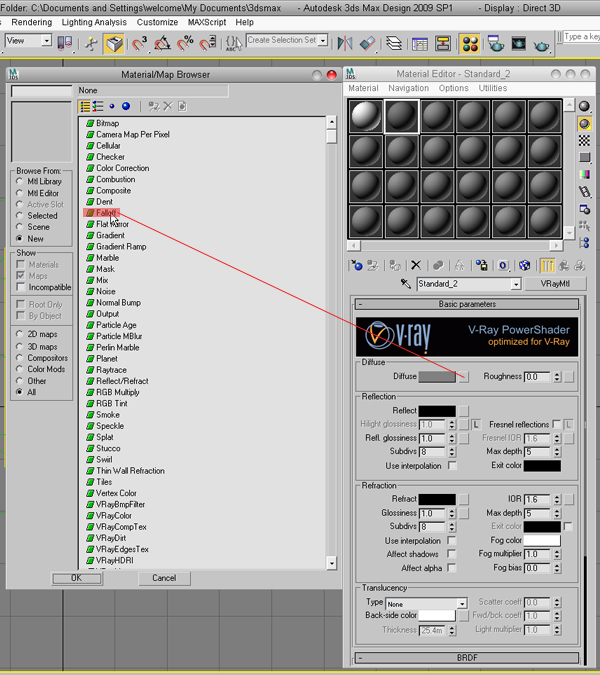Toggle the Incompatible checkbox

(20, 287)
